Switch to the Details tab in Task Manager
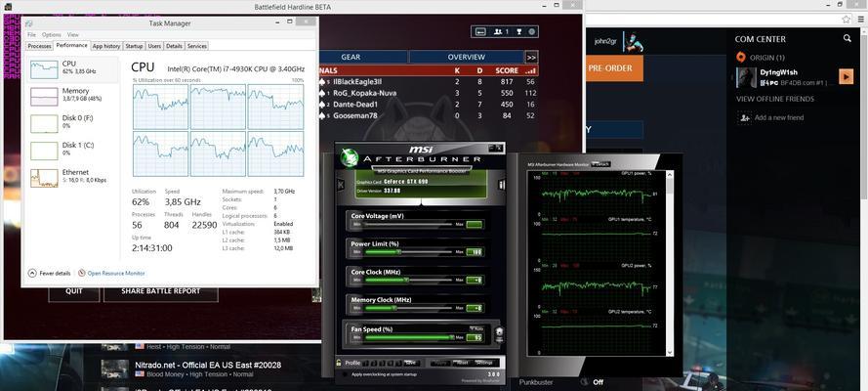Screen dimensions: 868x391 tap(174, 46)
